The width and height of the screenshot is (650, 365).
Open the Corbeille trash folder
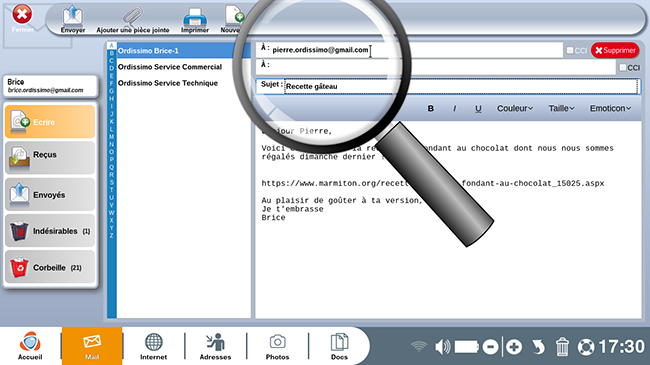[50, 267]
